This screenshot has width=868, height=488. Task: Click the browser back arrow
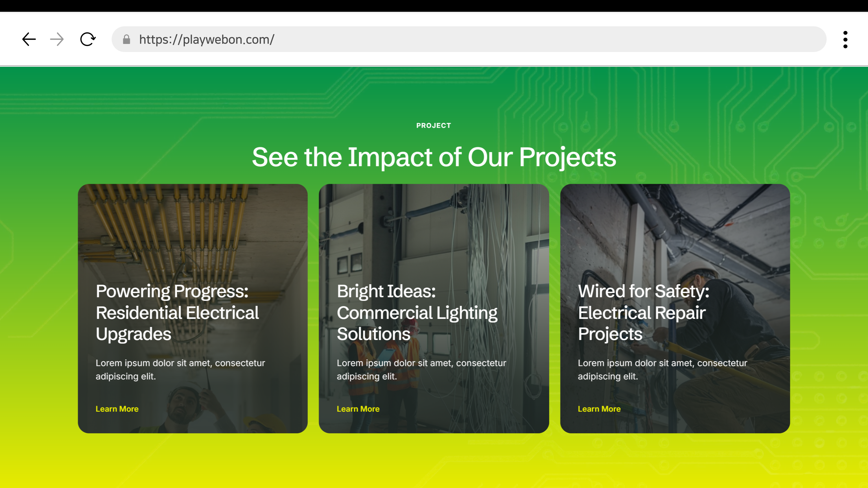click(29, 39)
